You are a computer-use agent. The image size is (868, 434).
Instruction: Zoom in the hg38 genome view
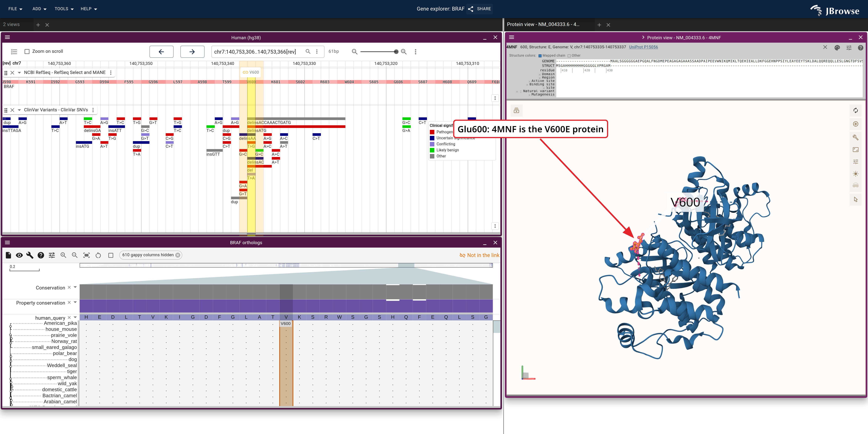404,52
